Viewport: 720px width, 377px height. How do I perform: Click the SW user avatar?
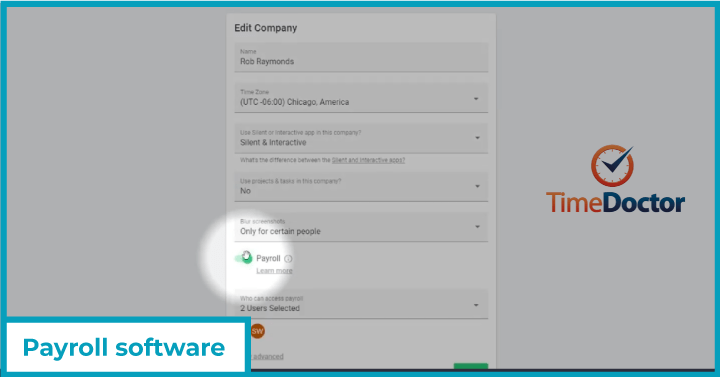(258, 331)
